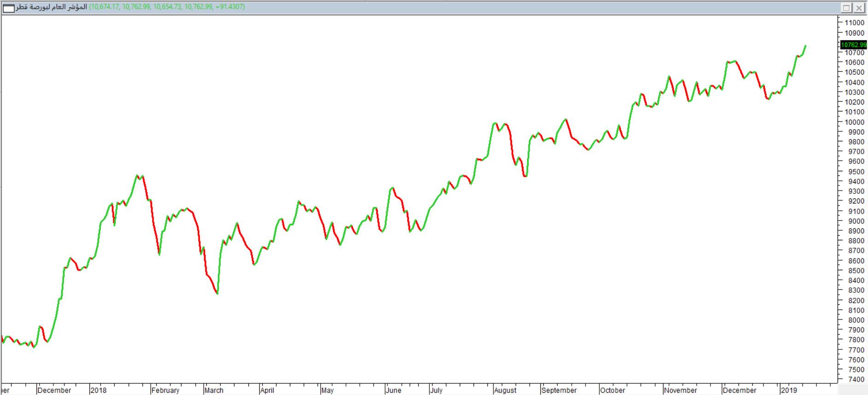Click the March label on date axis
Screen dimensions: 868x395
coord(214,390)
